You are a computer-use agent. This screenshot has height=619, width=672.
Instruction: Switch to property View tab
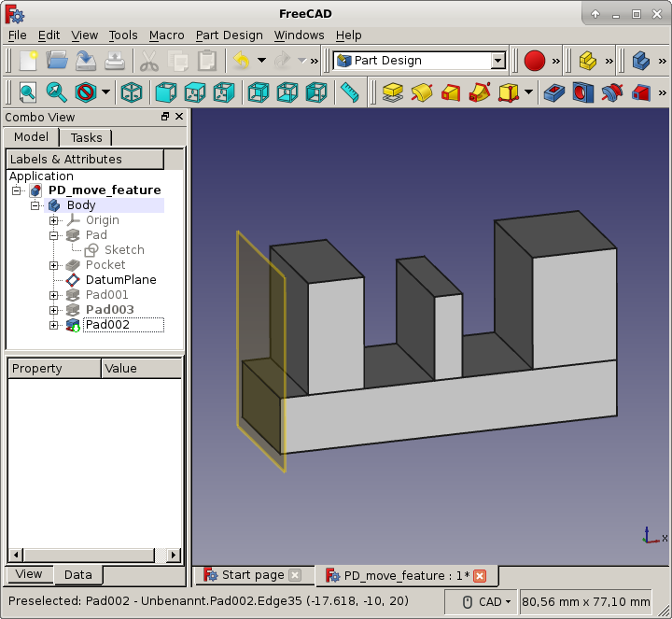coord(29,574)
